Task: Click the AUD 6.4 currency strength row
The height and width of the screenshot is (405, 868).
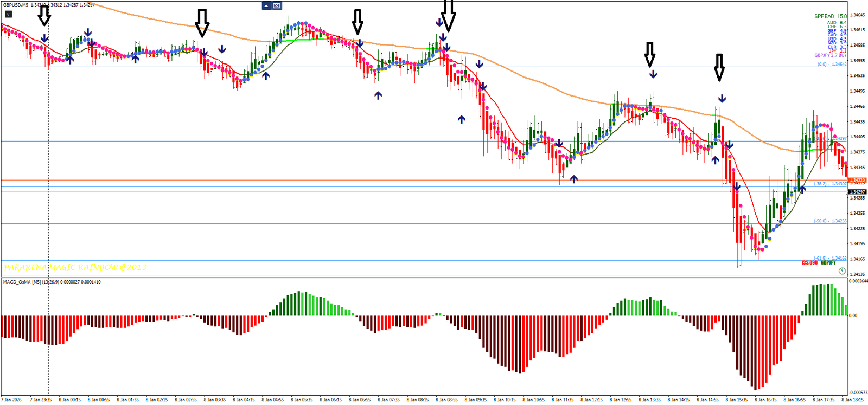Action: (x=837, y=23)
